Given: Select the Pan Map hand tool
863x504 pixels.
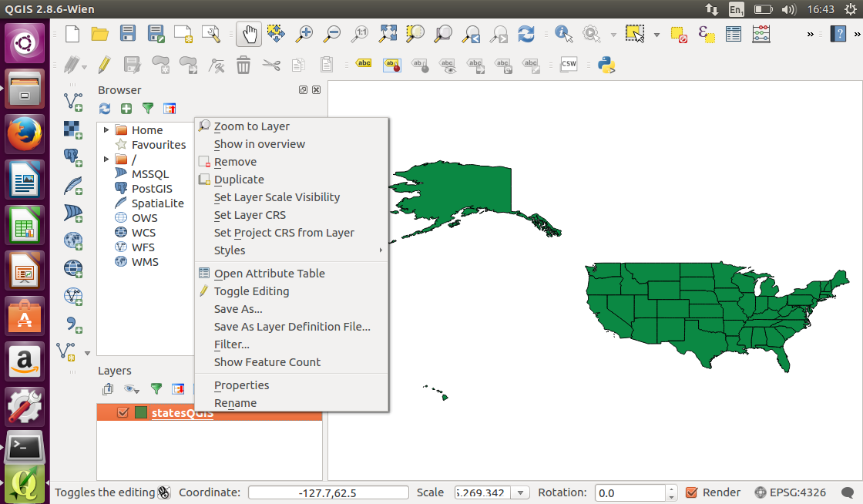Looking at the screenshot, I should [x=249, y=34].
